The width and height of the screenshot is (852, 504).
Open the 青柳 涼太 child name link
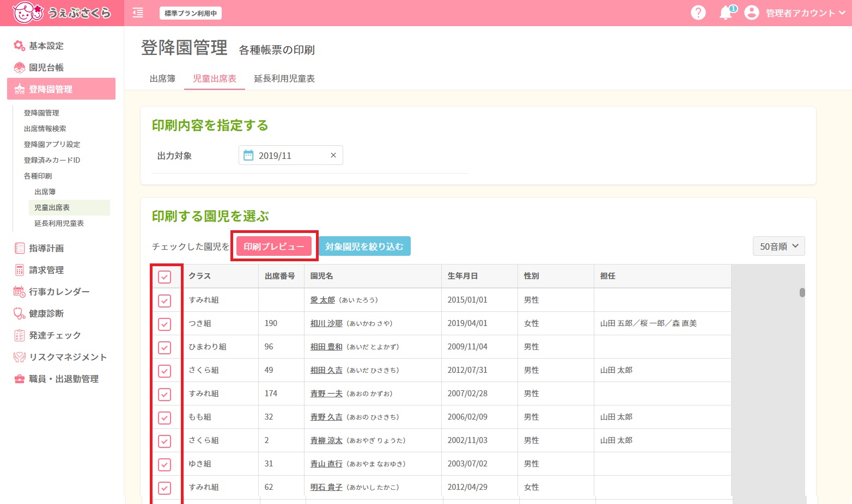tap(326, 440)
